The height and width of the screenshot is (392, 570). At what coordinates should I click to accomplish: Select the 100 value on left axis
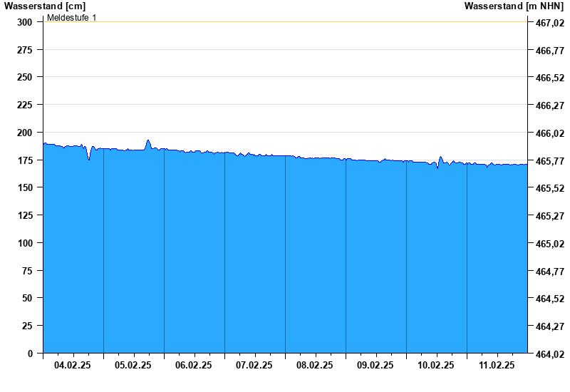[25, 243]
